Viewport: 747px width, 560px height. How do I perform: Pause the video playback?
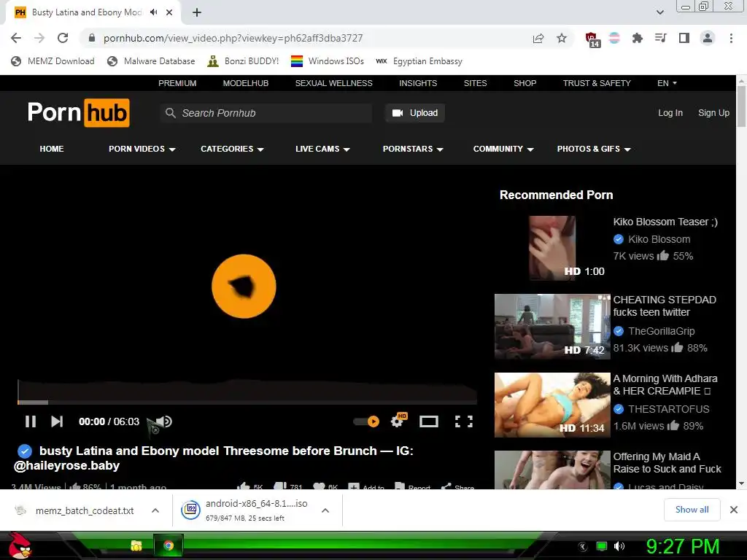coord(31,421)
